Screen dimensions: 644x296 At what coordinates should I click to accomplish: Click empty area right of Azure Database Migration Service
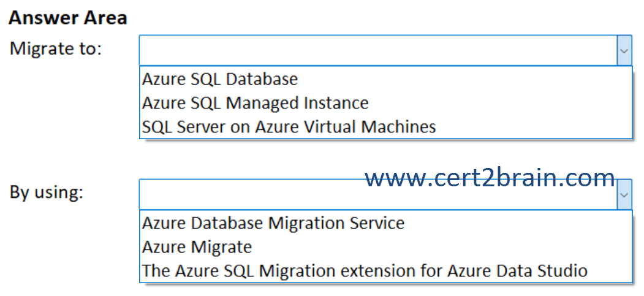[518, 223]
